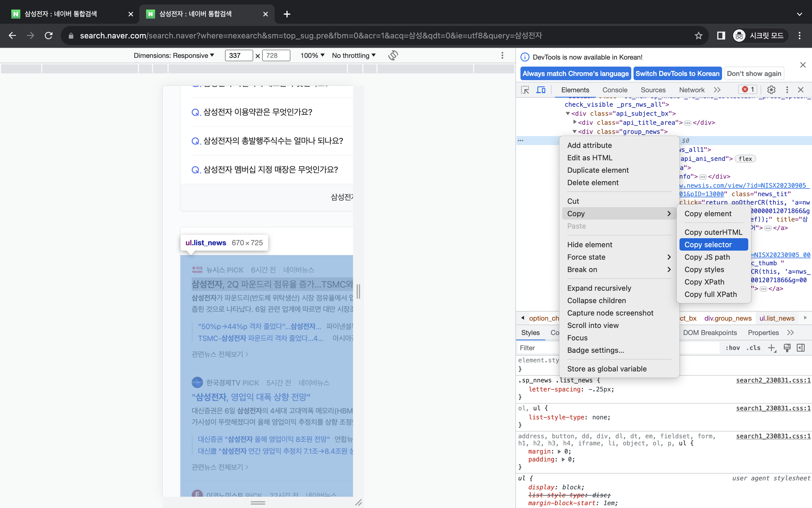
Task: Switch to the Console tab
Action: coord(615,90)
